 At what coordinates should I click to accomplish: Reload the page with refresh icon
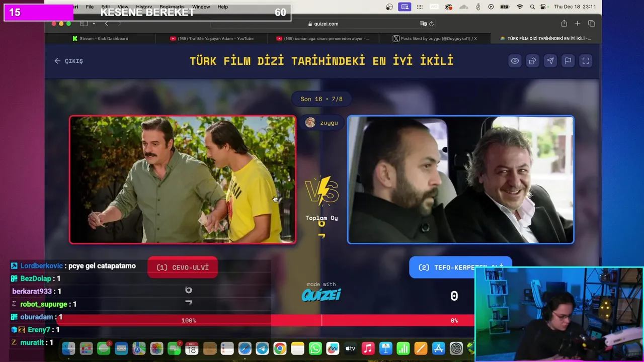431,24
